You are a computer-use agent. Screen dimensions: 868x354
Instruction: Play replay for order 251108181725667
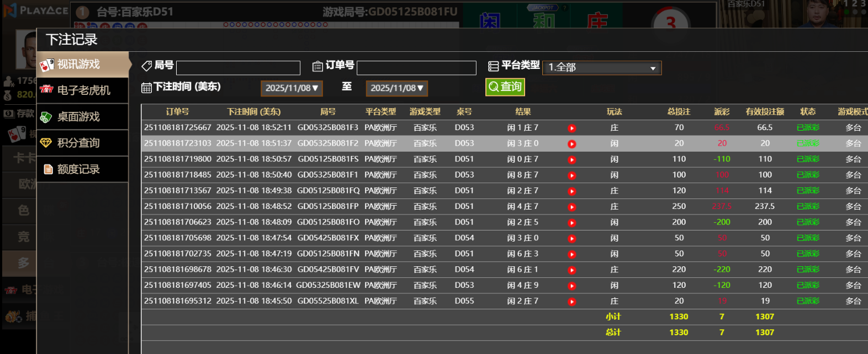click(x=571, y=128)
